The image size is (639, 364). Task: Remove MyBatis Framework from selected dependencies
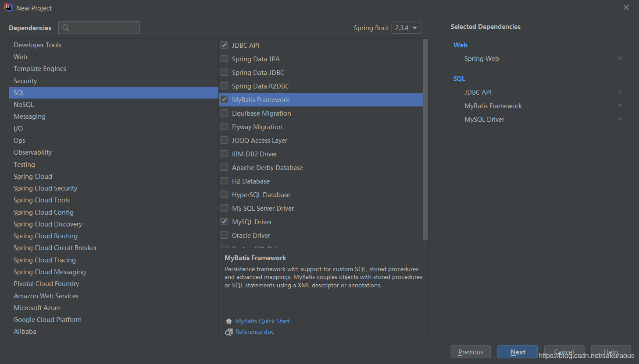[x=620, y=106]
